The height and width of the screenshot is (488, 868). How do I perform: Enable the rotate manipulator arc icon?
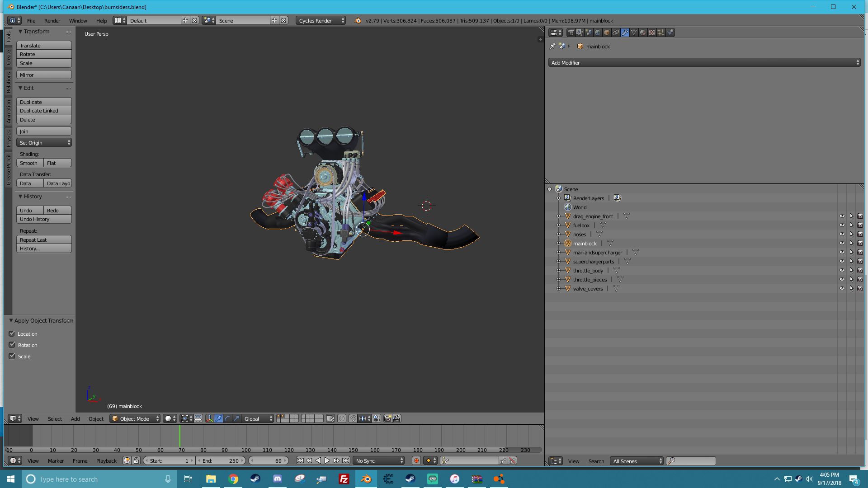(227, 418)
